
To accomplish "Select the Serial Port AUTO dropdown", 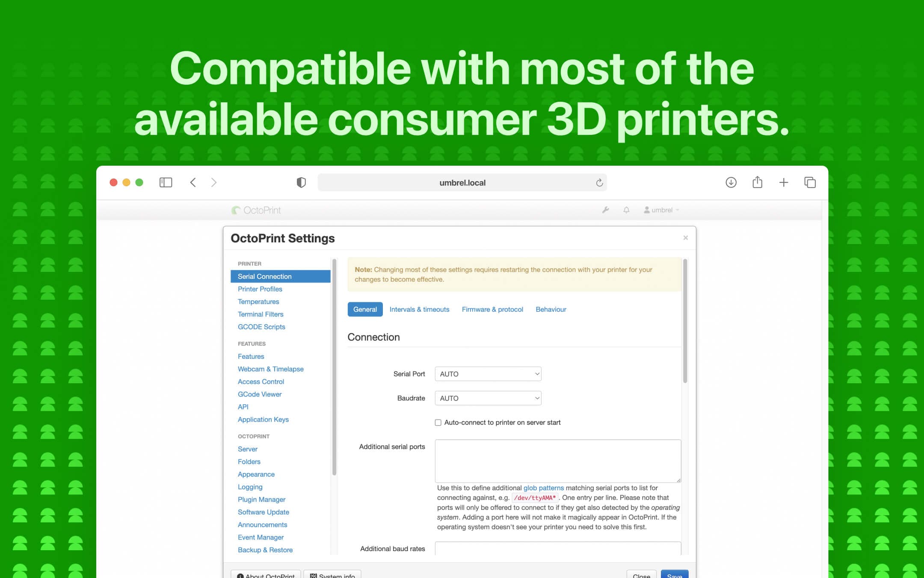I will 489,374.
